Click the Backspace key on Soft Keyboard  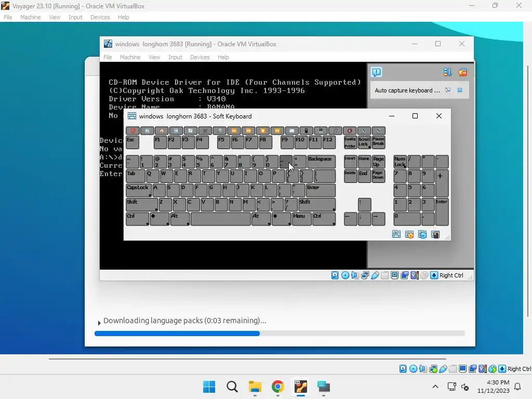(321, 162)
